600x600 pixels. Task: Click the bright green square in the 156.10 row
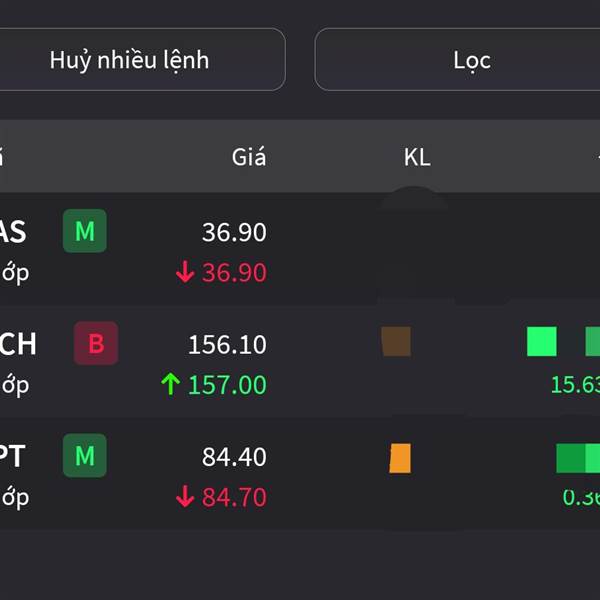[542, 342]
